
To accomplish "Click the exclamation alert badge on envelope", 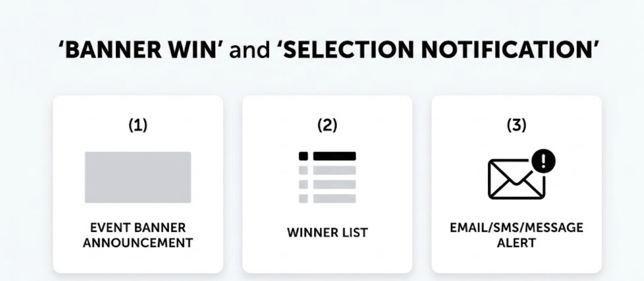I will pyautogui.click(x=543, y=161).
